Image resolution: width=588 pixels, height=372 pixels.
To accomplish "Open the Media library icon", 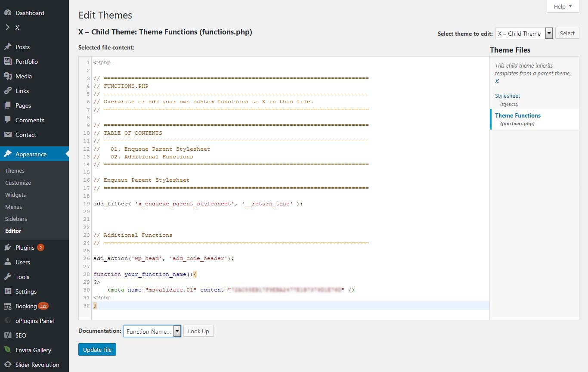I will pos(8,76).
